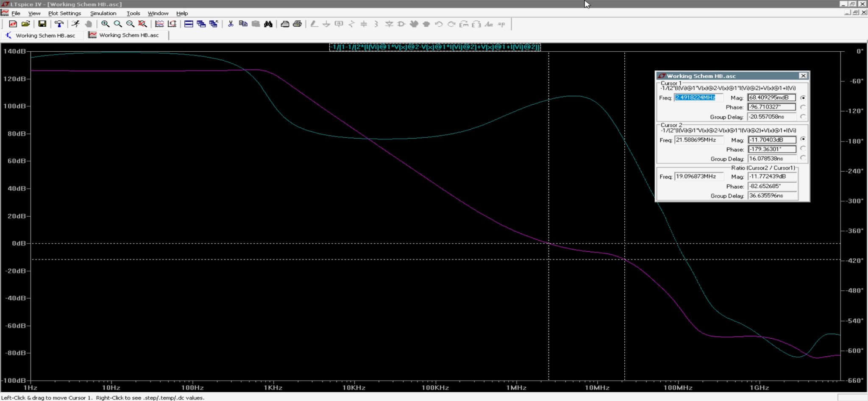Viewport: 868px width, 401px height.
Task: Click Cursor 2 Phase value -179.36301°
Action: pos(772,149)
